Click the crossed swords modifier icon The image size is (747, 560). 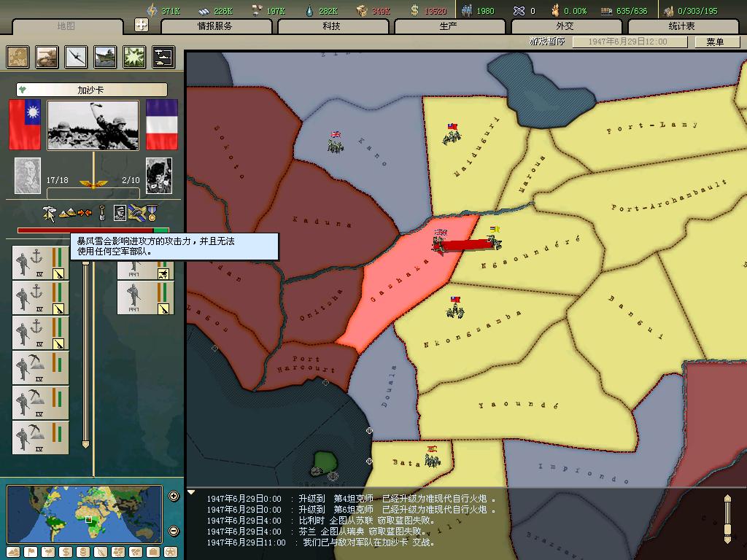coord(136,213)
